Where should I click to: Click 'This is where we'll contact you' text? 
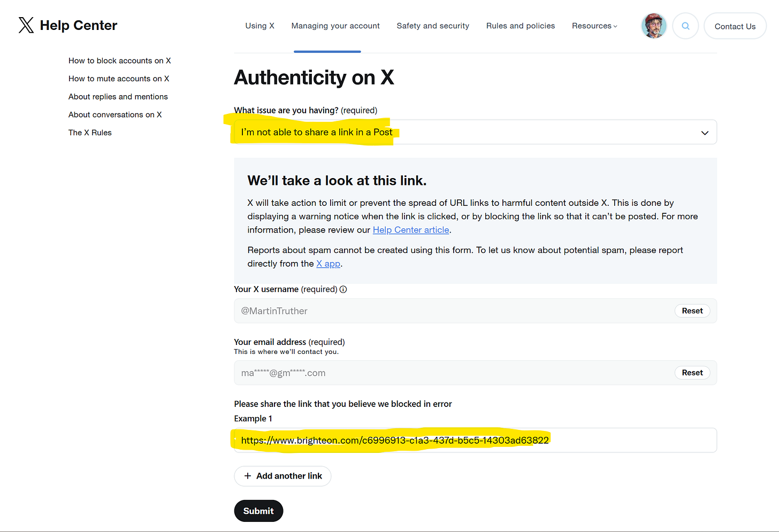click(286, 352)
